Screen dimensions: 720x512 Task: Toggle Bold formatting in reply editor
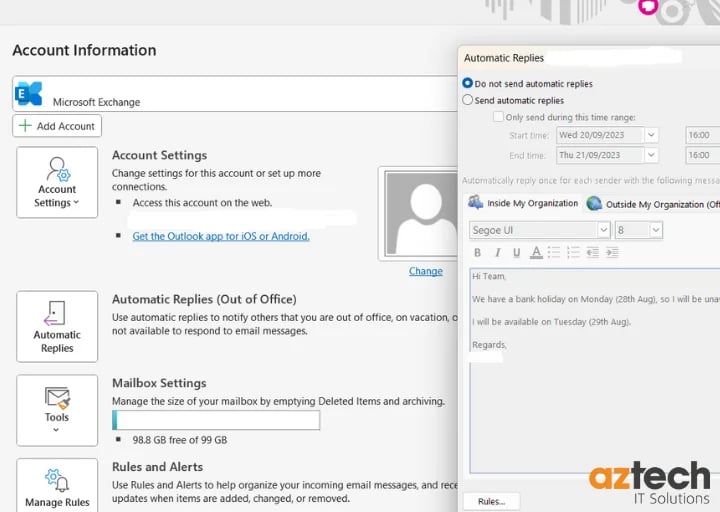(478, 253)
